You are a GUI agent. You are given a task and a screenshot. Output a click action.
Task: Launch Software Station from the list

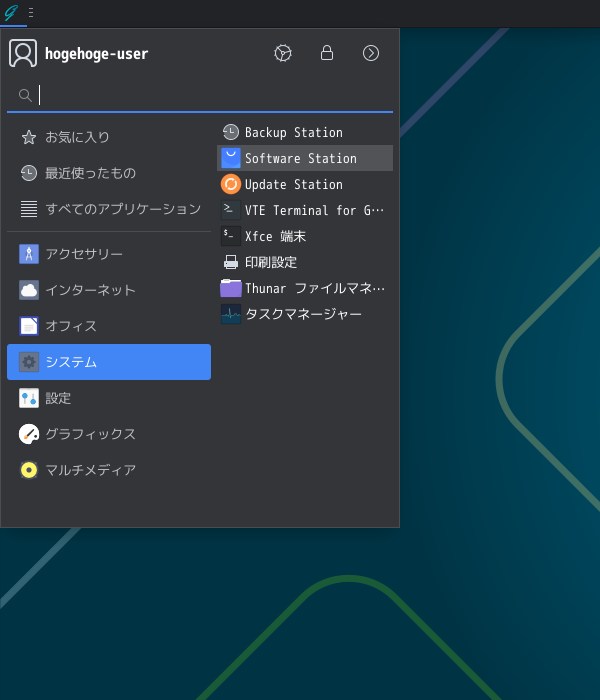click(305, 158)
